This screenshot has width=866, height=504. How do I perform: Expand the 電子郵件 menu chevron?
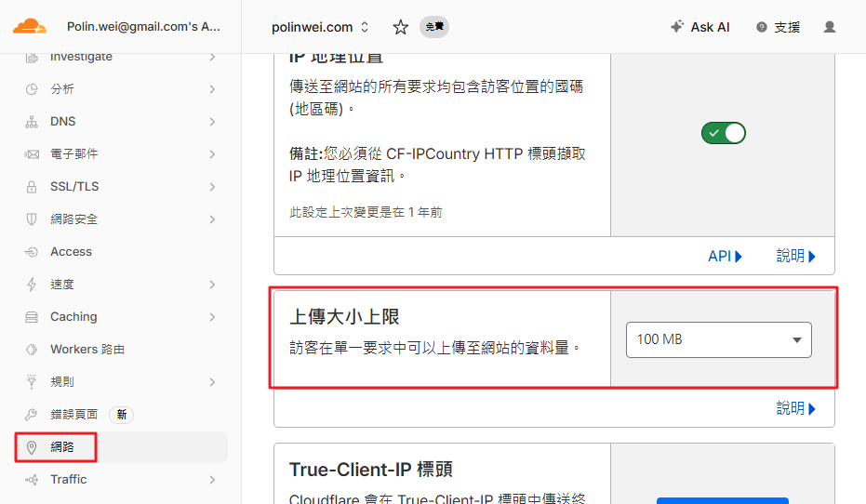212,154
